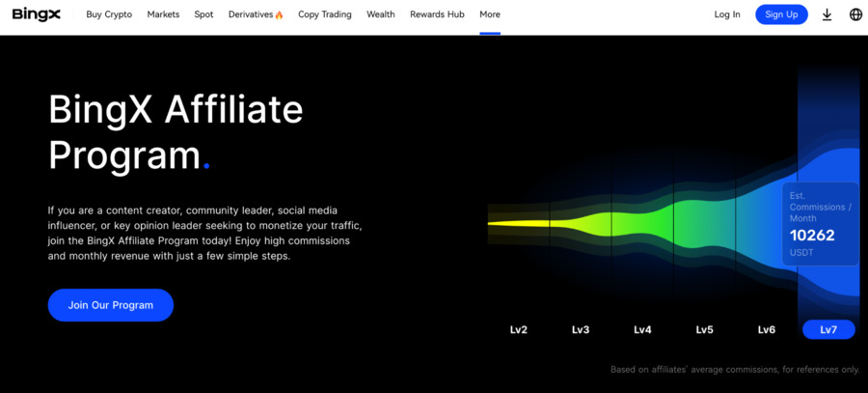Open the Derivatives menu
This screenshot has width=868, height=393.
point(256,14)
